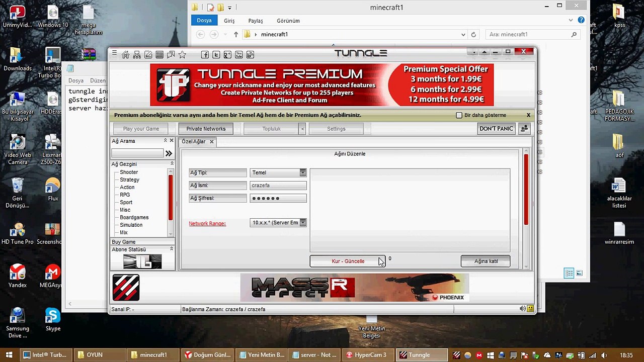This screenshot has height=362, width=644.
Task: Dismiss the premium notice with X
Action: 528,115
